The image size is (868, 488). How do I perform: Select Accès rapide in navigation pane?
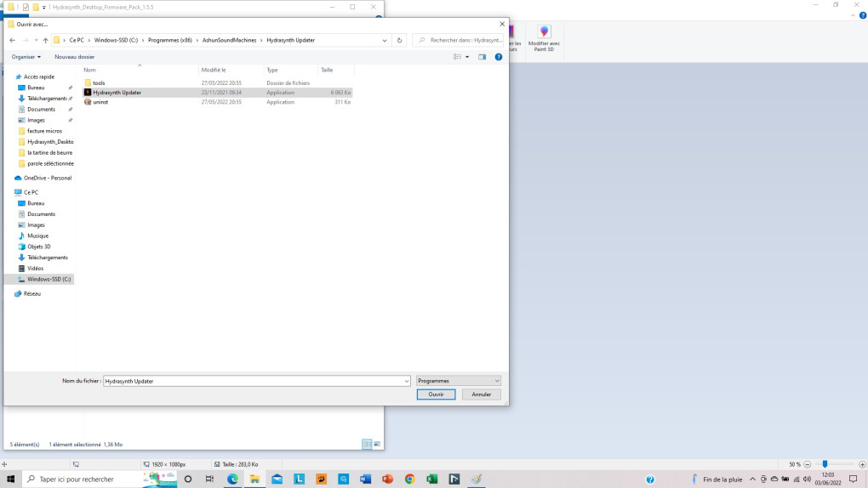[39, 77]
